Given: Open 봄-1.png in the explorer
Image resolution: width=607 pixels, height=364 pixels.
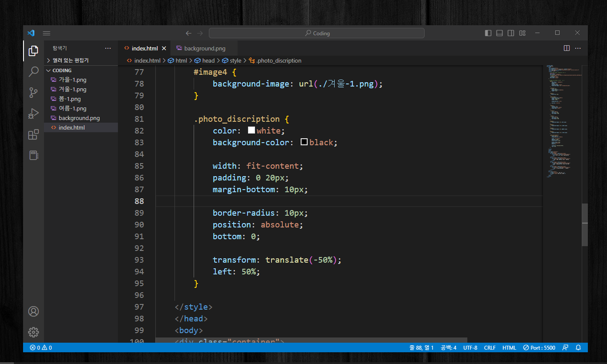Looking at the screenshot, I should [81, 99].
